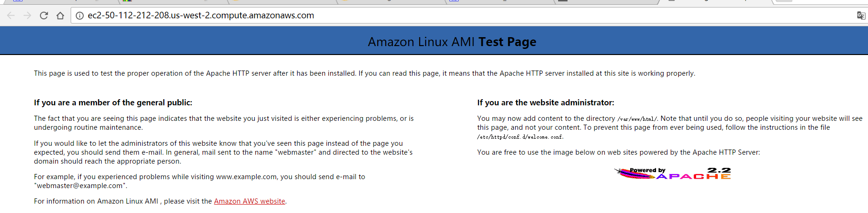
Task: Click the intro sentence starting 'This page is used to test'
Action: (x=365, y=73)
